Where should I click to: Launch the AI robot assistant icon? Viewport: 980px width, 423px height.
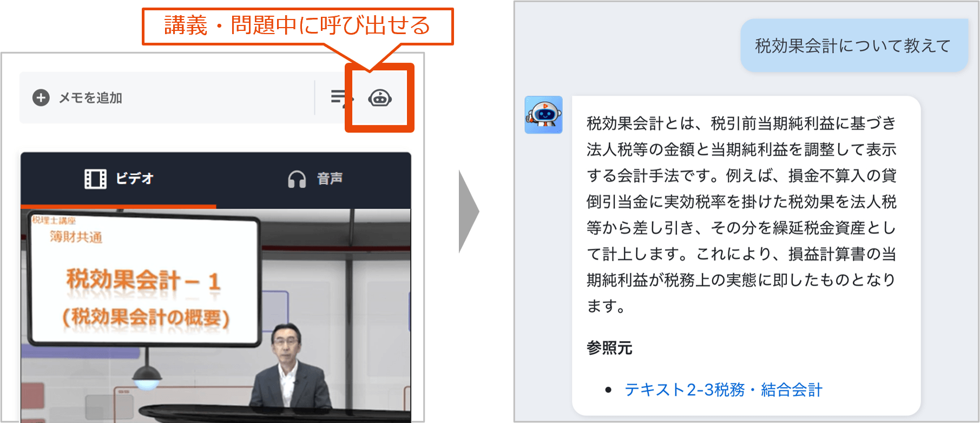(380, 98)
